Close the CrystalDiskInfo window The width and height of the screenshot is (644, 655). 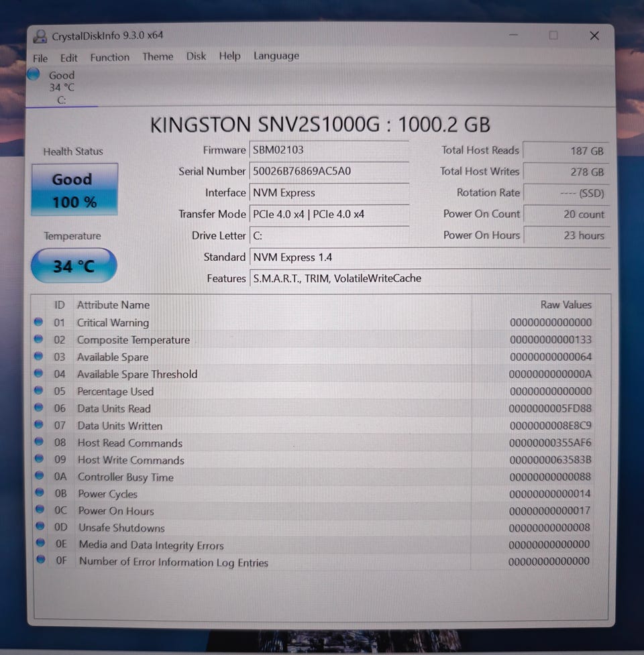click(594, 36)
